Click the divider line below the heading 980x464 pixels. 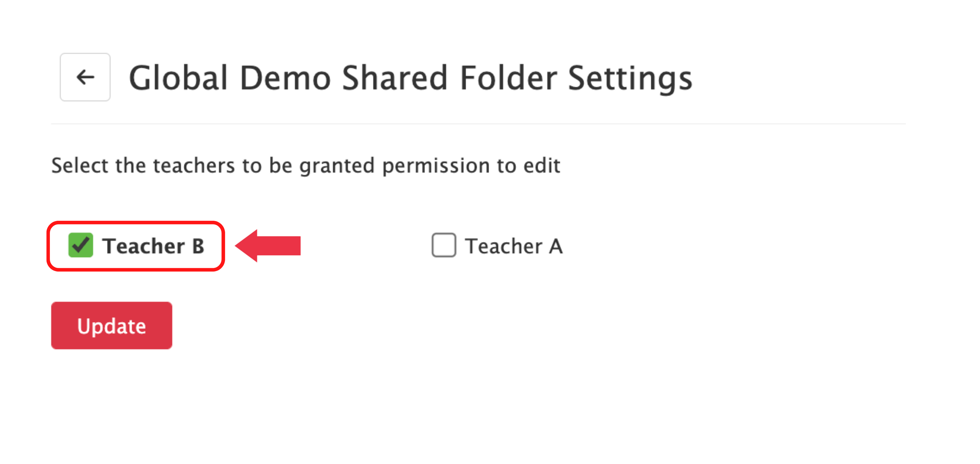point(478,124)
